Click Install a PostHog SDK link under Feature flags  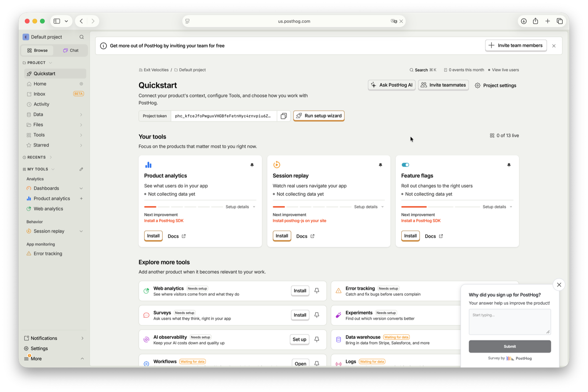(x=421, y=221)
